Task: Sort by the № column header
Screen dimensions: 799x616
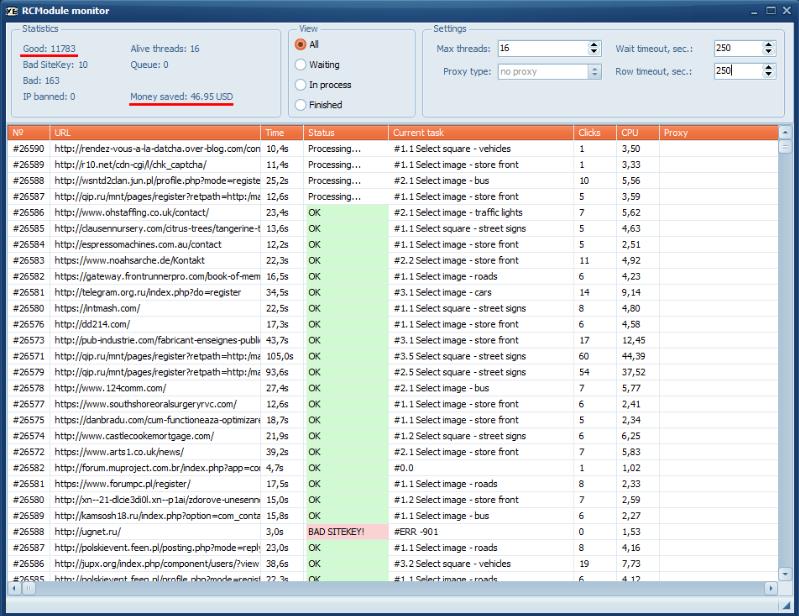Action: click(29, 132)
